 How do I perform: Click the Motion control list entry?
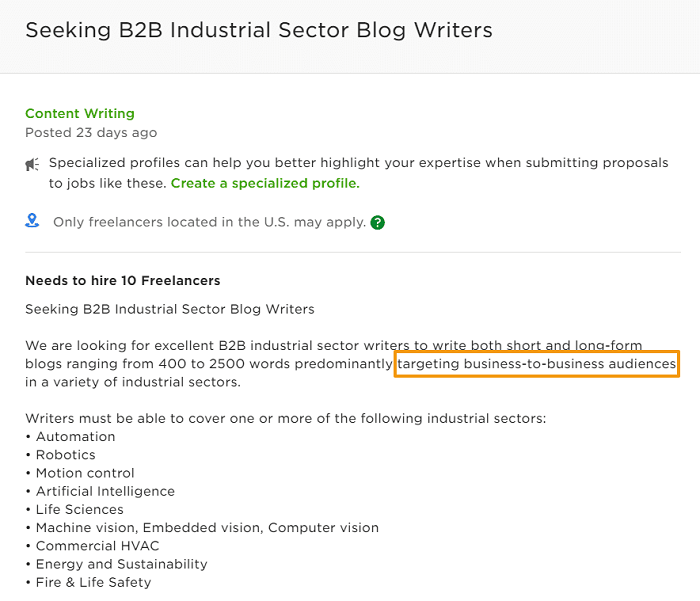[x=85, y=473]
